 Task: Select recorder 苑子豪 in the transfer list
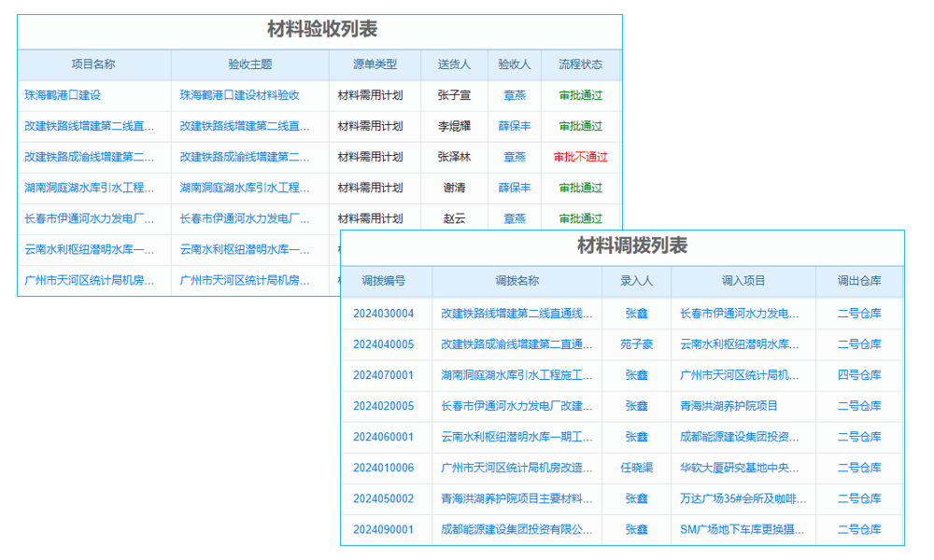point(637,343)
